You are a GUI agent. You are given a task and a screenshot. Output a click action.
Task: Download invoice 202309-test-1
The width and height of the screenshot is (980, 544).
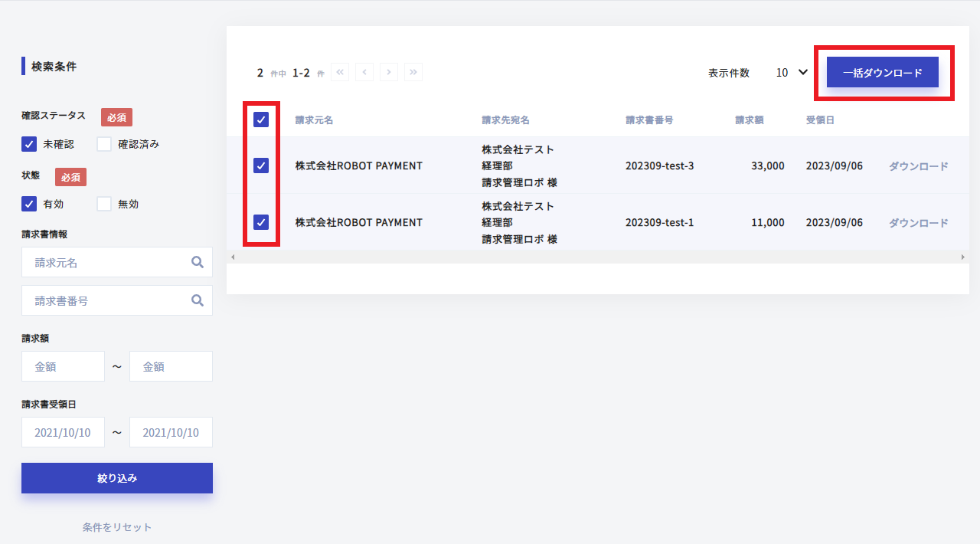coord(918,223)
